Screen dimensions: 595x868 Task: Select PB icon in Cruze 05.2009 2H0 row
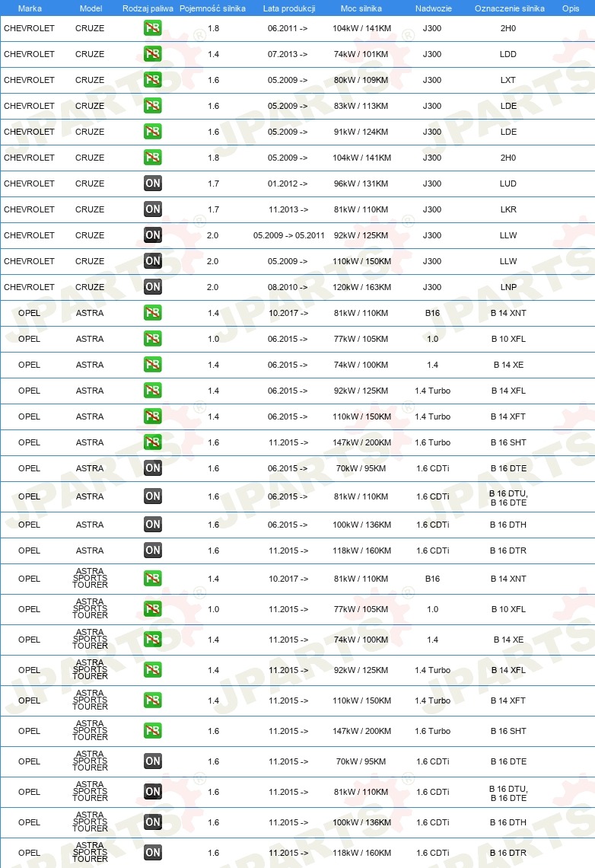153,157
